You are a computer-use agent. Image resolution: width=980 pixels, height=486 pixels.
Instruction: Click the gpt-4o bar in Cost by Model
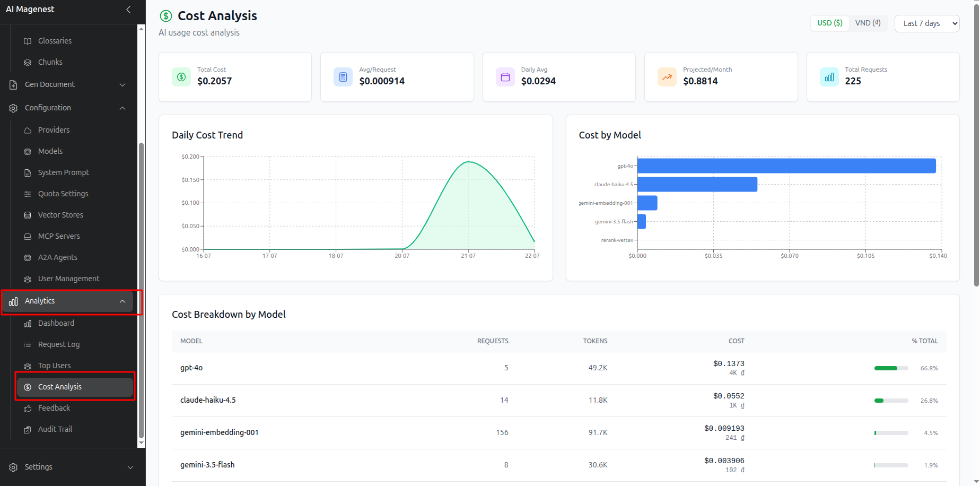click(786, 166)
